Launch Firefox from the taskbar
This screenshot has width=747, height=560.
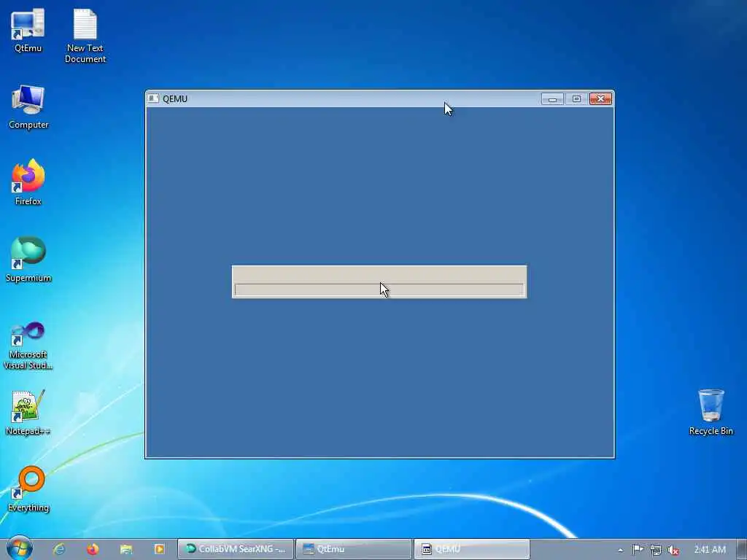click(x=93, y=549)
